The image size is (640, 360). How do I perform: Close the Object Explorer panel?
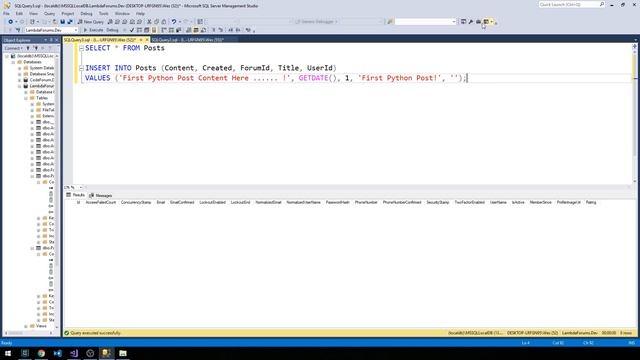tap(57, 40)
